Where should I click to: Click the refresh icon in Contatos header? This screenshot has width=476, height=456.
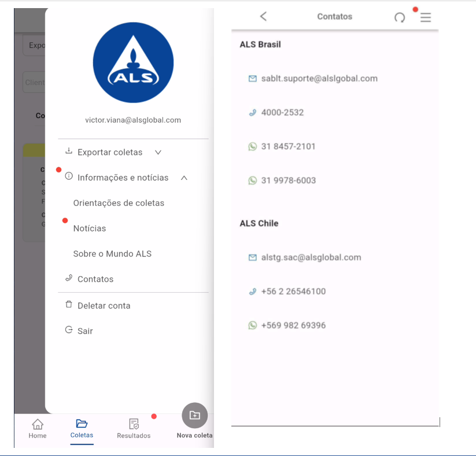(x=400, y=17)
